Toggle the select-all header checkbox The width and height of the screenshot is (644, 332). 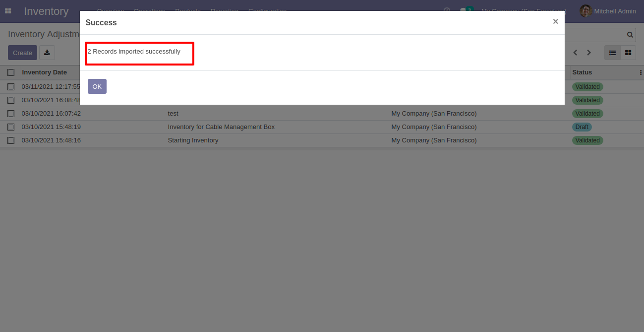click(11, 72)
